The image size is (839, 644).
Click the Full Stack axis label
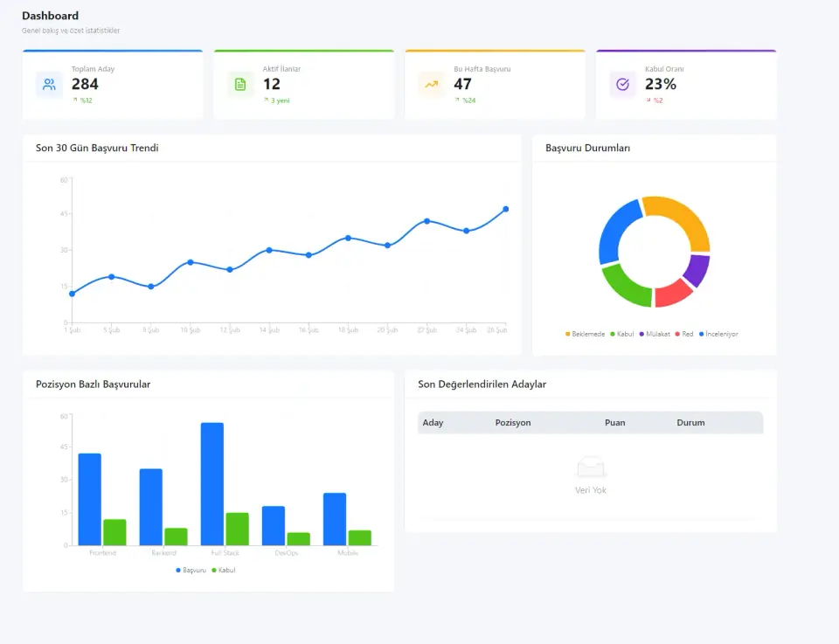coord(225,553)
